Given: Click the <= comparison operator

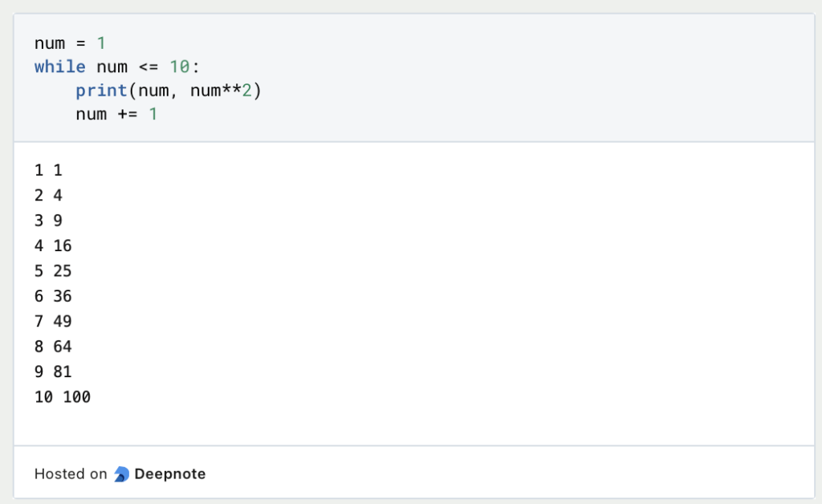Looking at the screenshot, I should (149, 67).
